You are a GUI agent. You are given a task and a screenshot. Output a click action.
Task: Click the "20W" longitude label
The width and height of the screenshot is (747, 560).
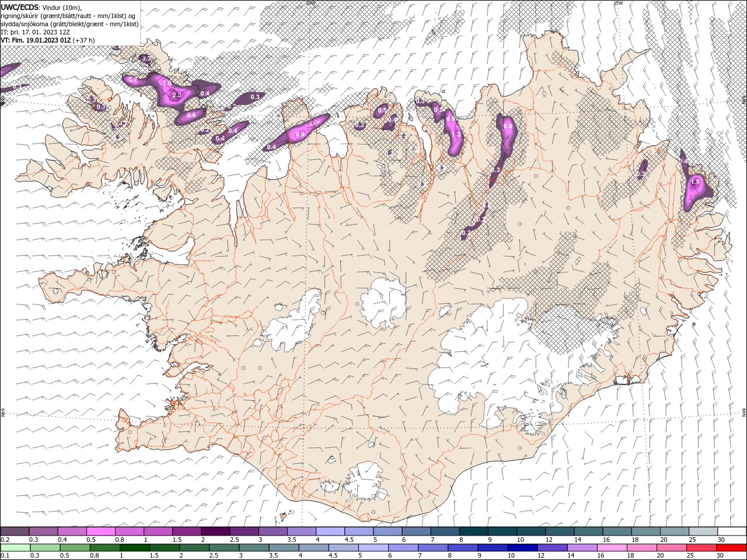(x=310, y=3)
